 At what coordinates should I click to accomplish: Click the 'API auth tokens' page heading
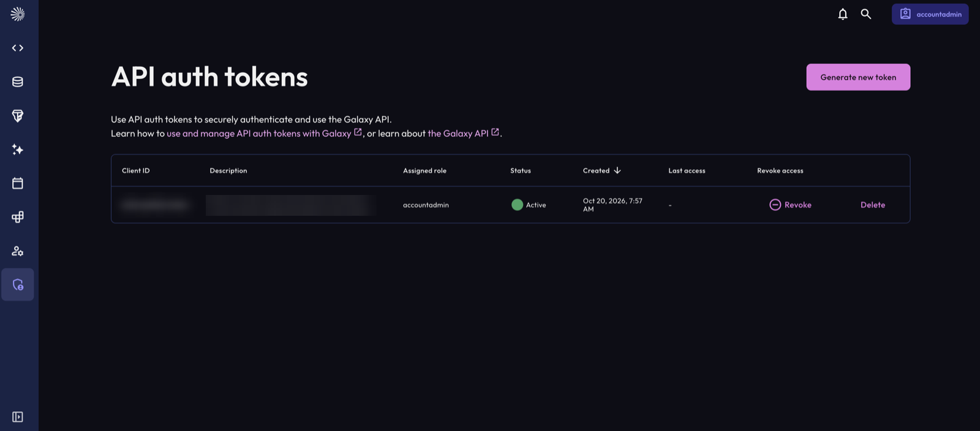point(209,77)
